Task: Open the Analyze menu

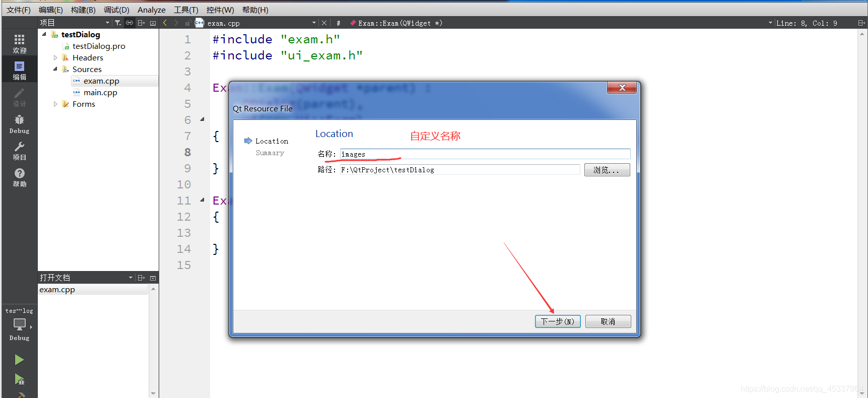Action: (x=152, y=10)
